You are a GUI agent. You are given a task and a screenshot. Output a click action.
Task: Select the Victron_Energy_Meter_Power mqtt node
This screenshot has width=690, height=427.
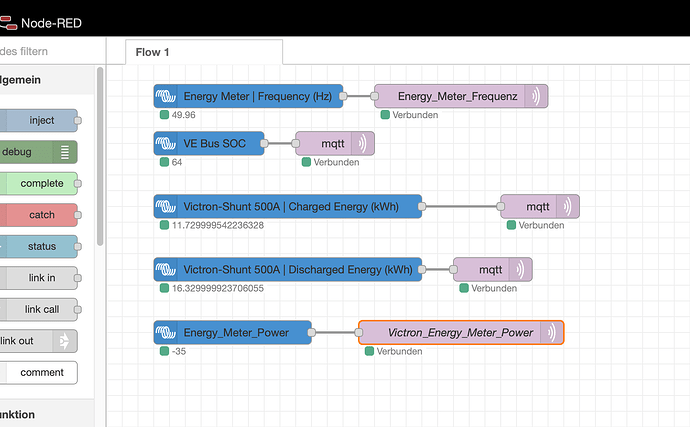[x=461, y=332]
